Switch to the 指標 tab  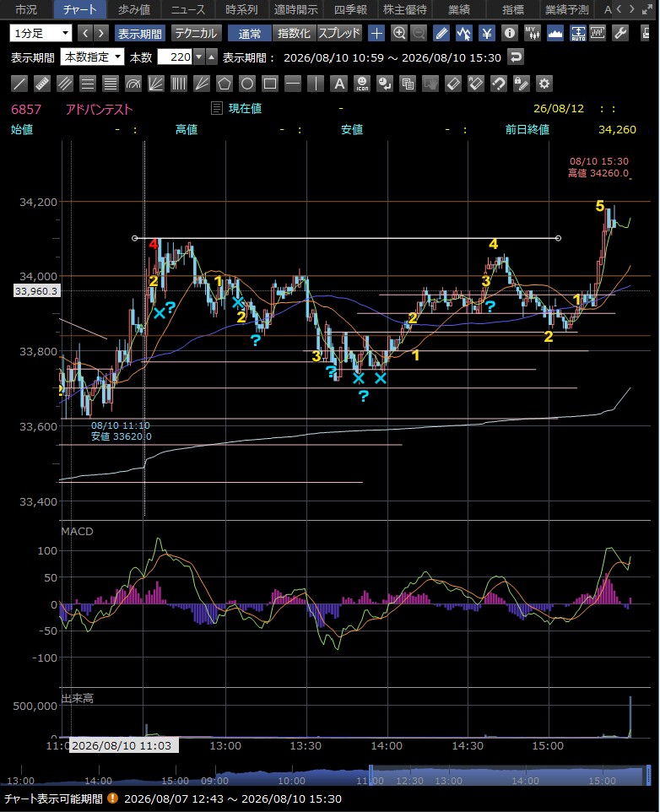pyautogui.click(x=513, y=9)
